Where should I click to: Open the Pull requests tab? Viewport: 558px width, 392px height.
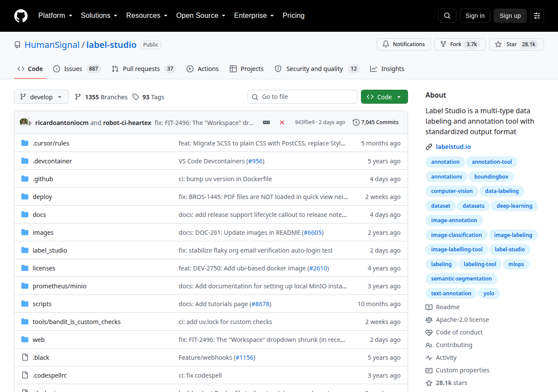[143, 69]
